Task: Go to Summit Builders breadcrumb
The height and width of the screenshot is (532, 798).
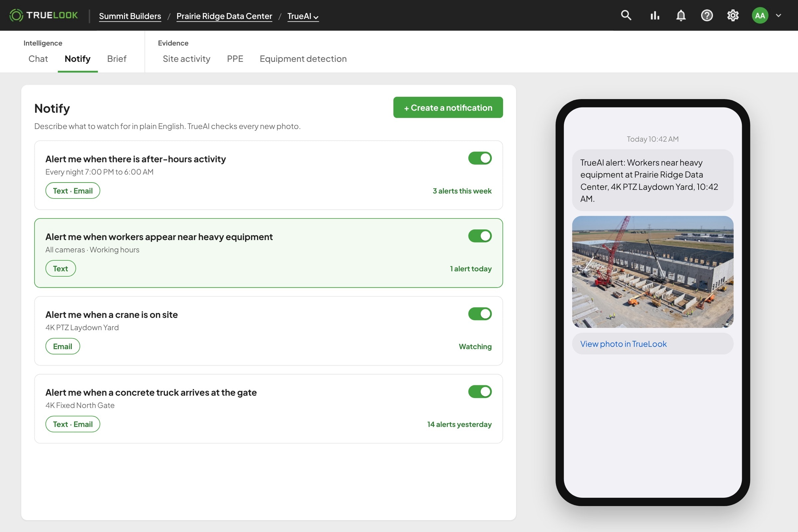Action: click(130, 16)
